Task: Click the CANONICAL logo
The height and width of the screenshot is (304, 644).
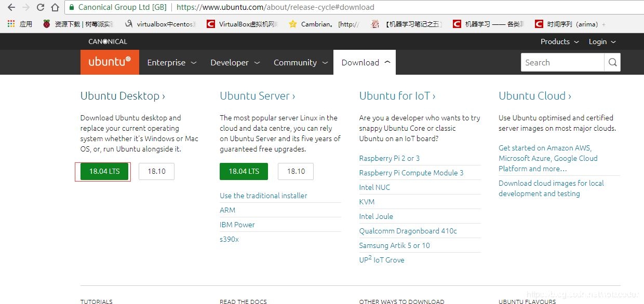Action: pyautogui.click(x=108, y=42)
